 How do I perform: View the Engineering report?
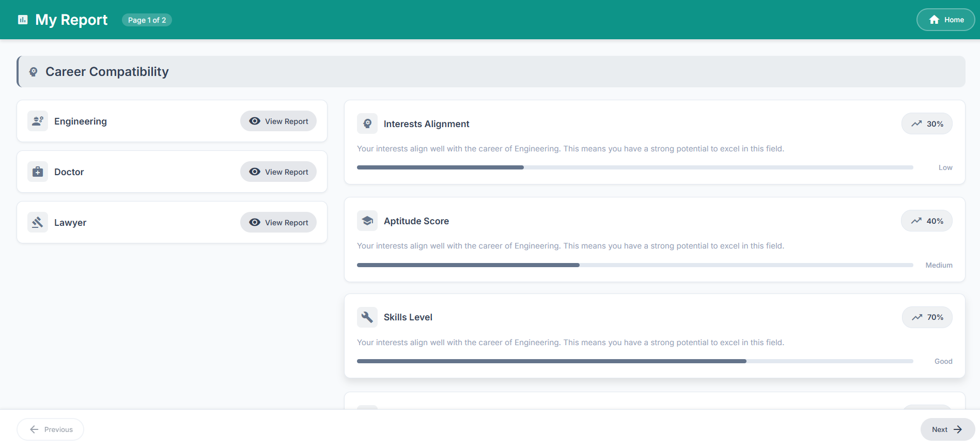[x=278, y=121]
